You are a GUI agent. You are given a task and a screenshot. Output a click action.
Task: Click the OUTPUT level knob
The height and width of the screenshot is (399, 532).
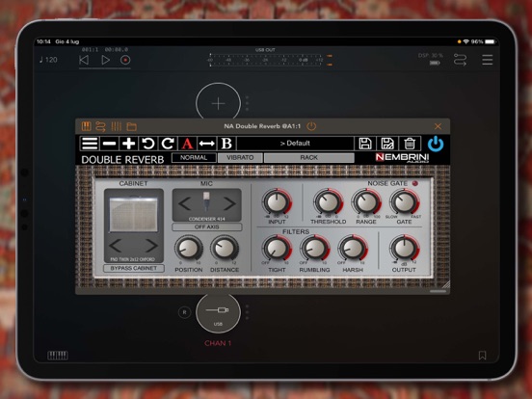point(404,249)
